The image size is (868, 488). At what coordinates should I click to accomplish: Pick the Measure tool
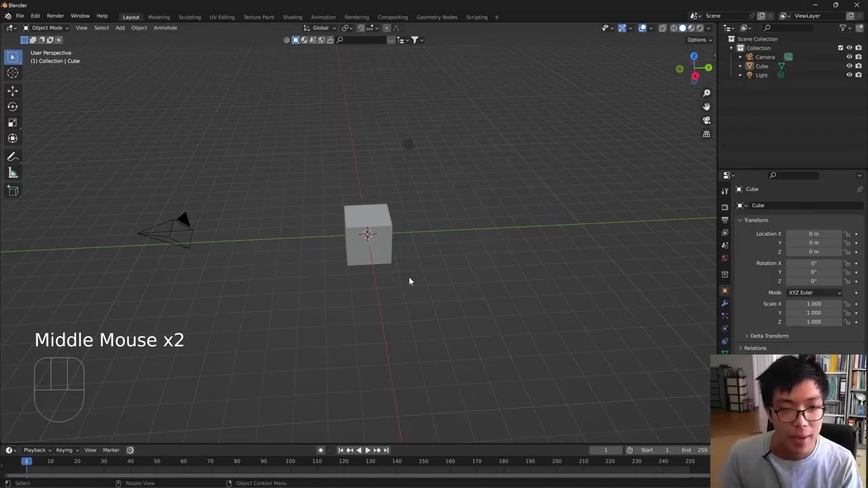click(12, 173)
